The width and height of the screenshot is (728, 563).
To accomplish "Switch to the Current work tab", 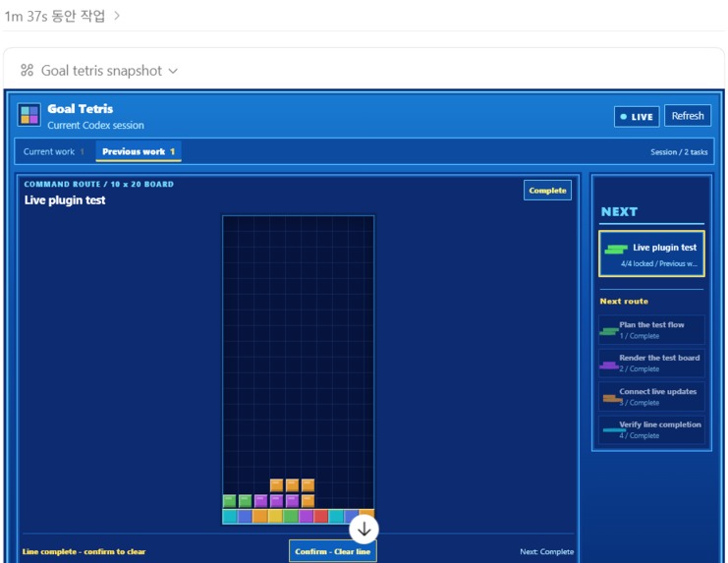I will 54,151.
